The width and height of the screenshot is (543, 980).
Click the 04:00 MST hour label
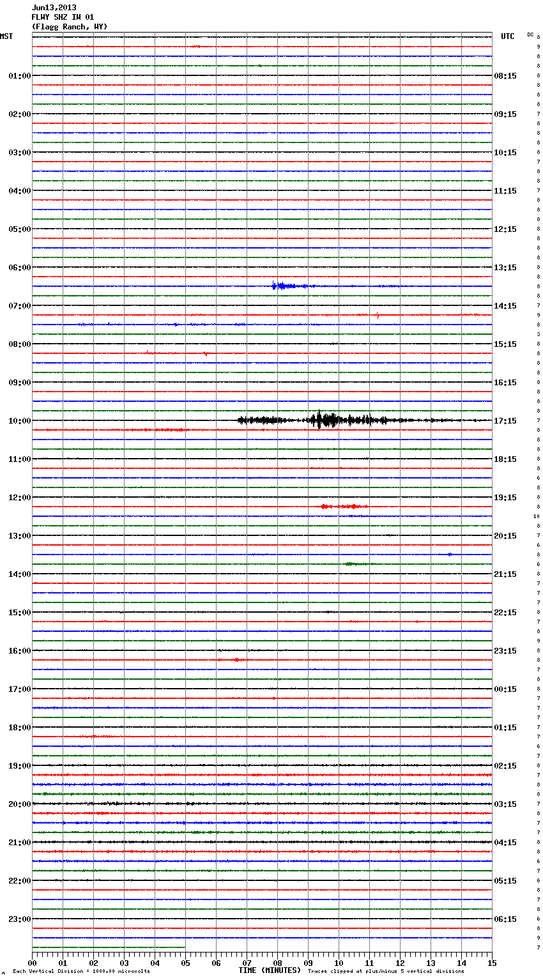[19, 191]
